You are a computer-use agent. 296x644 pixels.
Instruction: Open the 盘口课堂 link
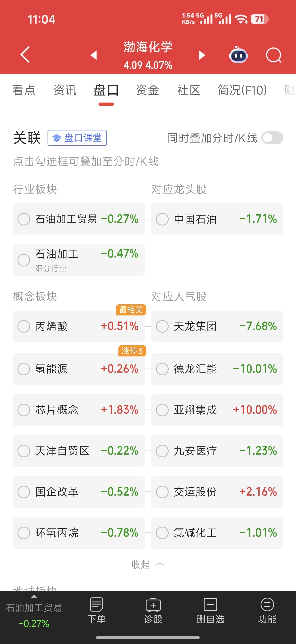click(x=77, y=138)
